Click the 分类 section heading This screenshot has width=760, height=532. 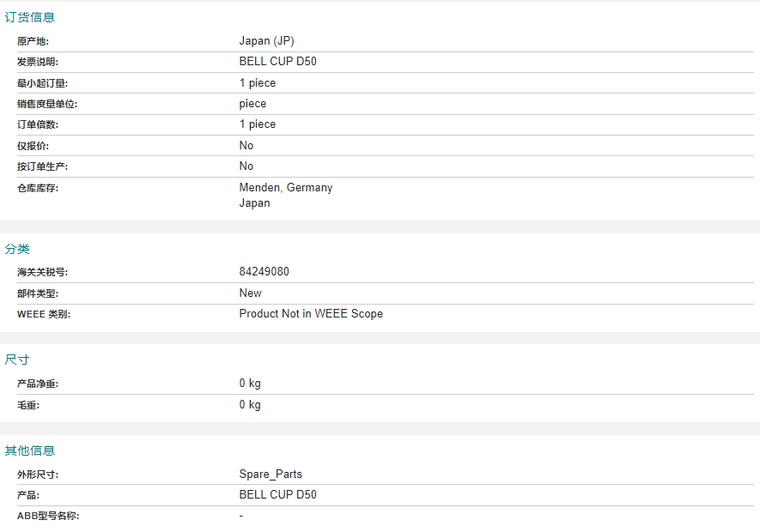tap(17, 249)
